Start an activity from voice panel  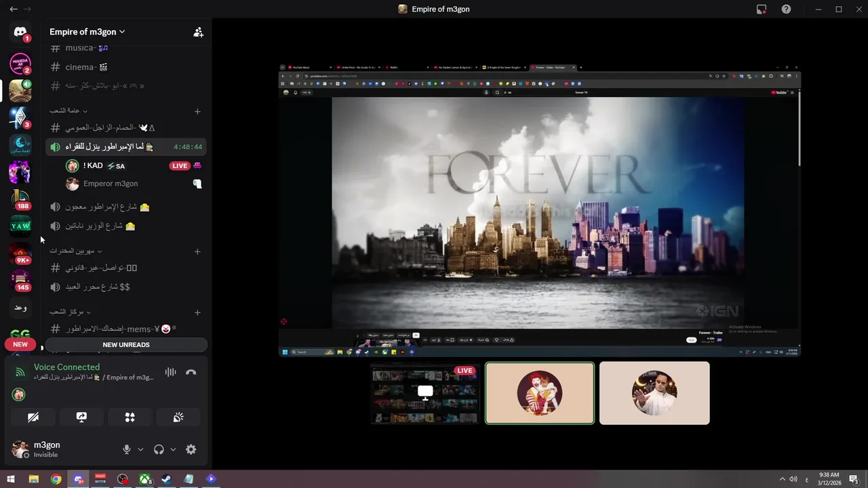pos(130,418)
